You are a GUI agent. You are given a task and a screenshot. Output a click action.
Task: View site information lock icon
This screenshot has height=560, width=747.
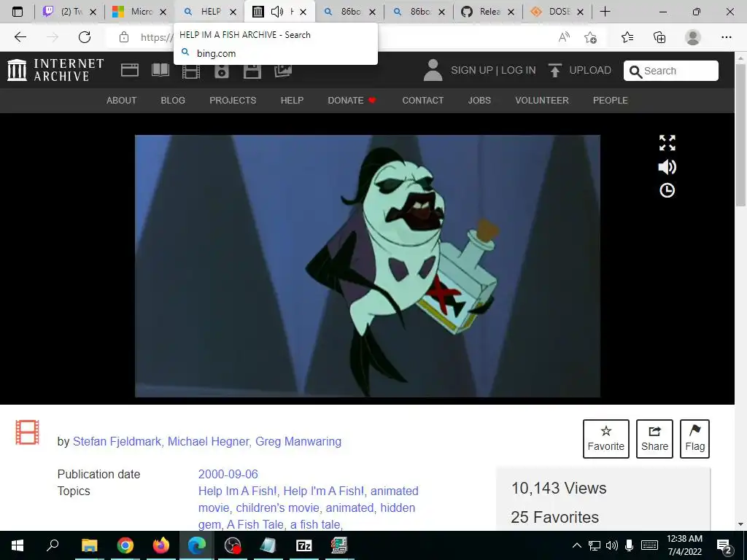(124, 37)
